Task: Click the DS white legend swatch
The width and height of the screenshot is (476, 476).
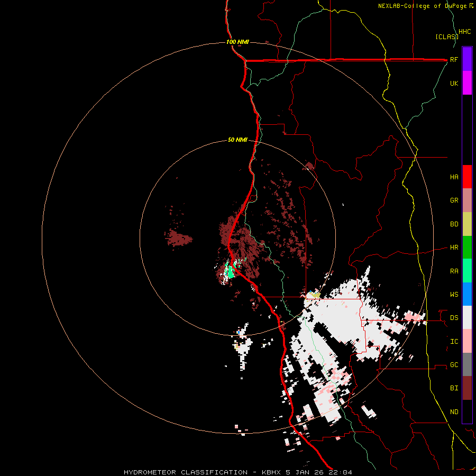Action: point(467,317)
